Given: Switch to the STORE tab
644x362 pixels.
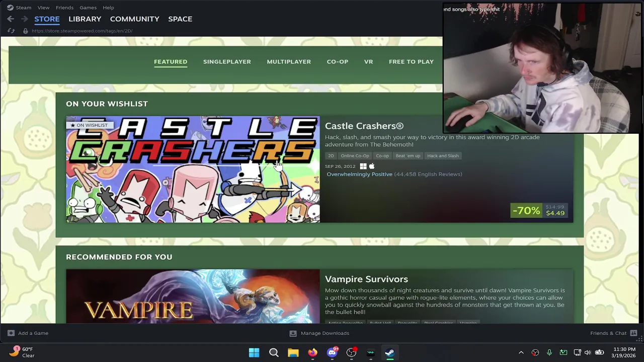Looking at the screenshot, I should tap(47, 19).
